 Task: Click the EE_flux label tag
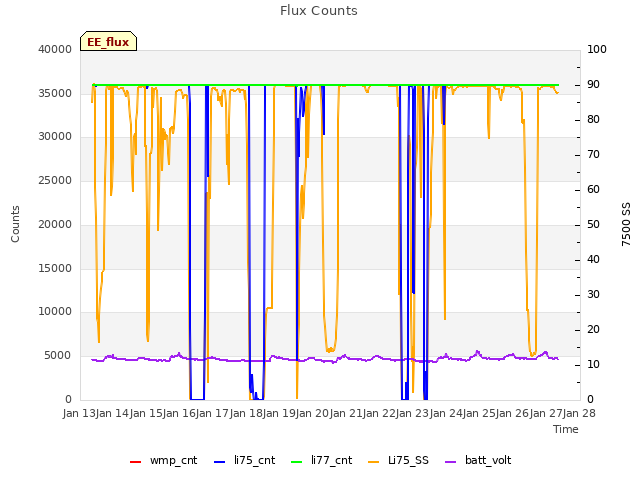[108, 41]
